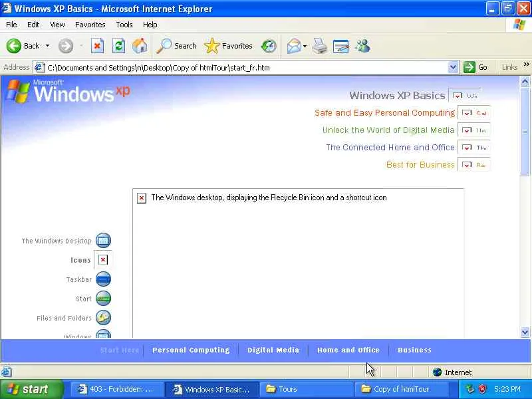This screenshot has width=532, height=399.
Task: Click the page scrollbar up arrow
Action: point(525,81)
